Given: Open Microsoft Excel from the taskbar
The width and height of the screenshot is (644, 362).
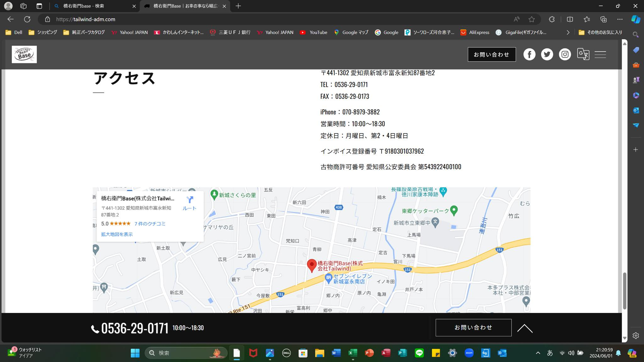Looking at the screenshot, I should point(353,353).
